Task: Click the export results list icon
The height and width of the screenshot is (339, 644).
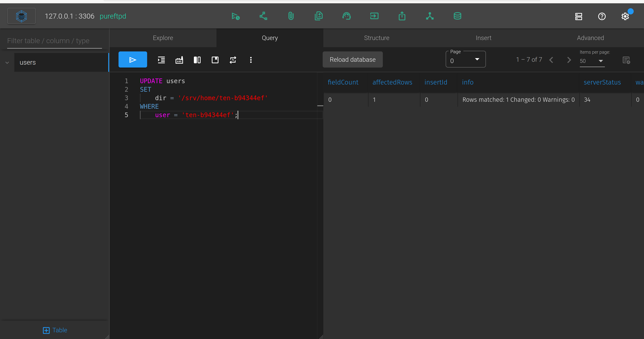Action: [x=626, y=60]
